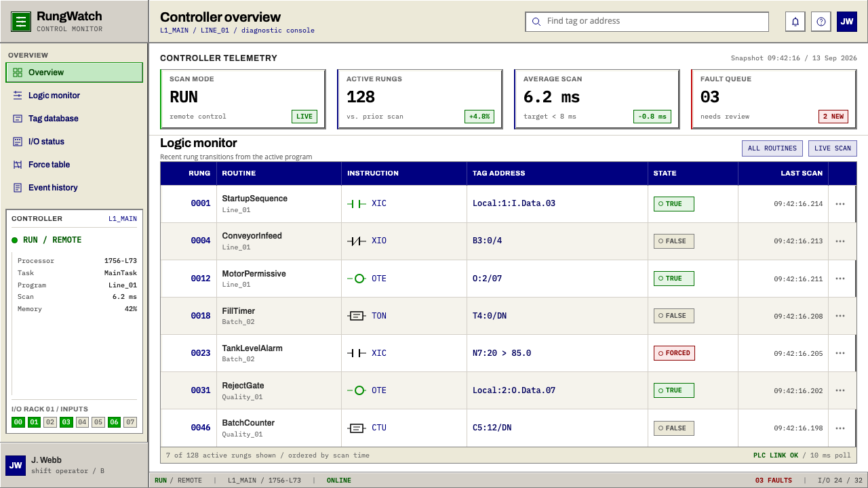Click the 2 NEW fault badge
Viewport: 868px width, 488px height.
pyautogui.click(x=833, y=117)
